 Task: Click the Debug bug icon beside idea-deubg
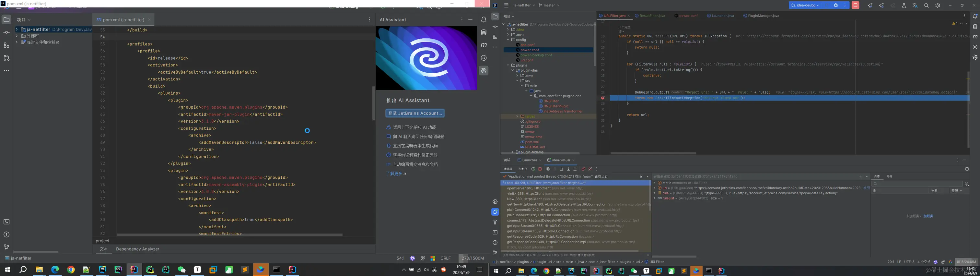click(x=836, y=5)
